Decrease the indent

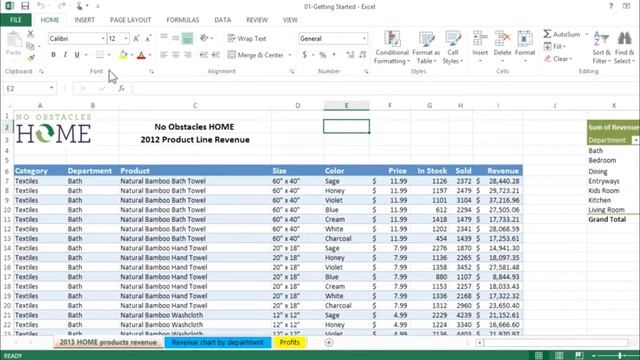pyautogui.click(x=204, y=55)
